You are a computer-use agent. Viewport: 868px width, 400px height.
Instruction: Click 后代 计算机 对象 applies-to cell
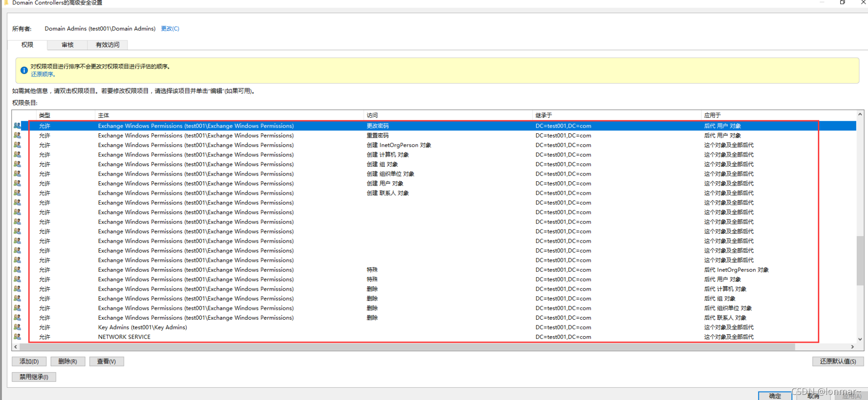(725, 289)
